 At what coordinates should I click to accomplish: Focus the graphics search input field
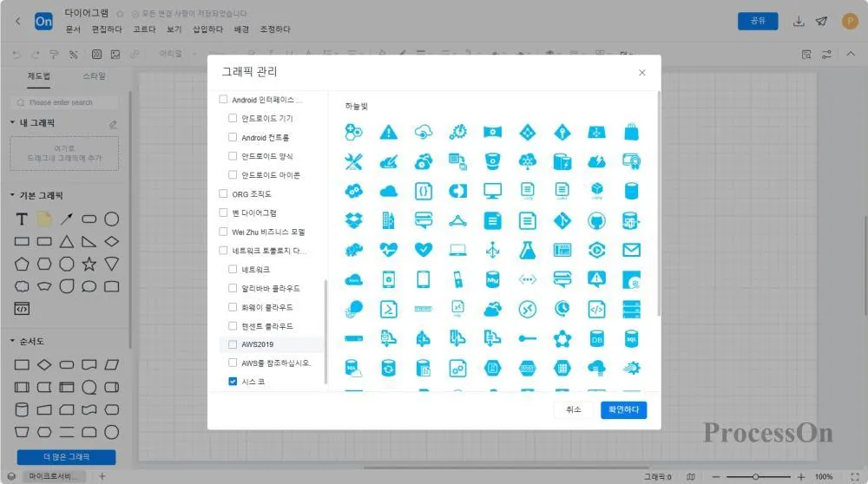pos(65,102)
